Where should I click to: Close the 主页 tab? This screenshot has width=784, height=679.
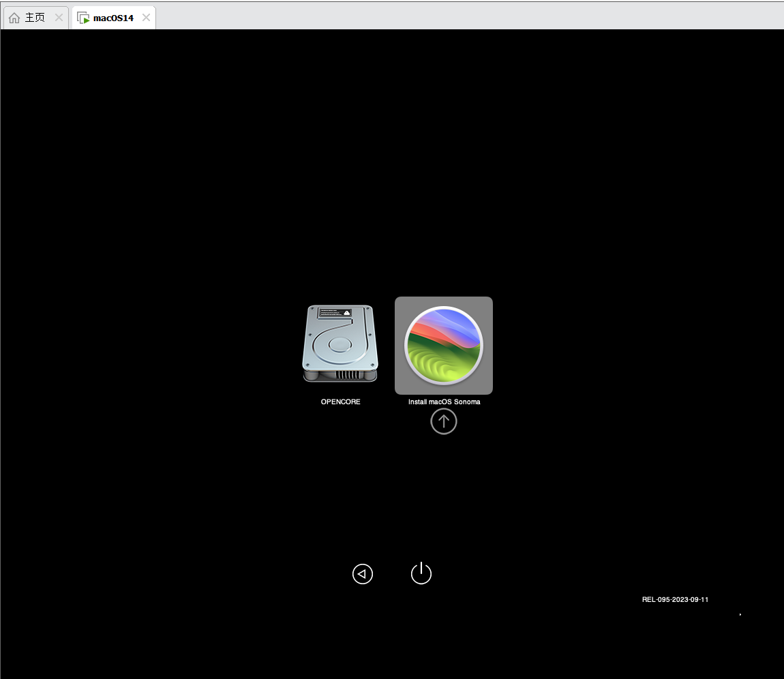point(59,18)
